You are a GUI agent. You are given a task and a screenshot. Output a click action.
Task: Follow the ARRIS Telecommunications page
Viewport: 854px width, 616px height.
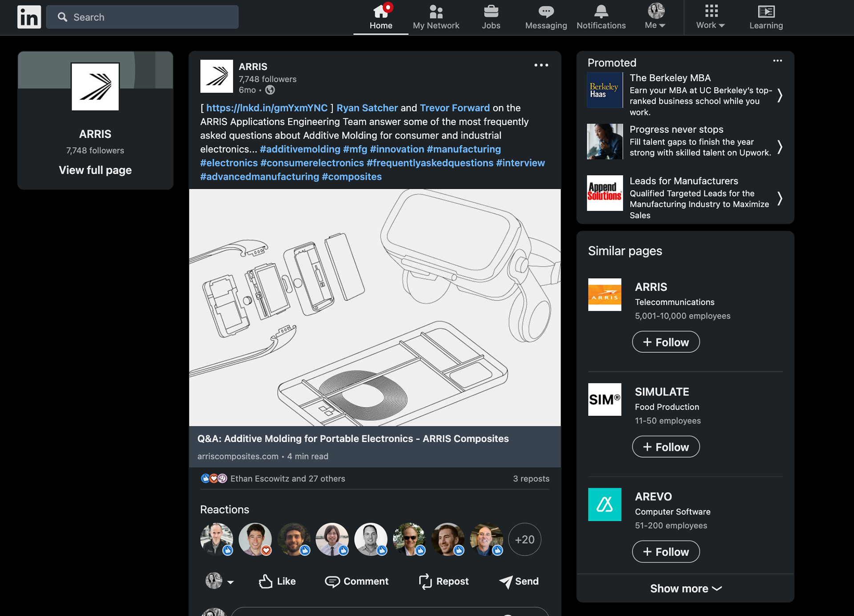pyautogui.click(x=665, y=342)
